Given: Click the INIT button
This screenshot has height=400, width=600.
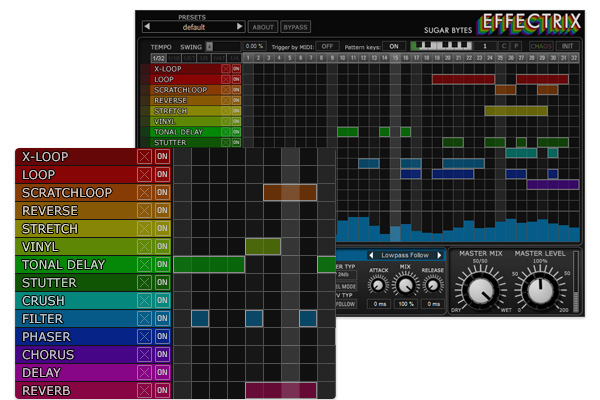Looking at the screenshot, I should [x=567, y=46].
